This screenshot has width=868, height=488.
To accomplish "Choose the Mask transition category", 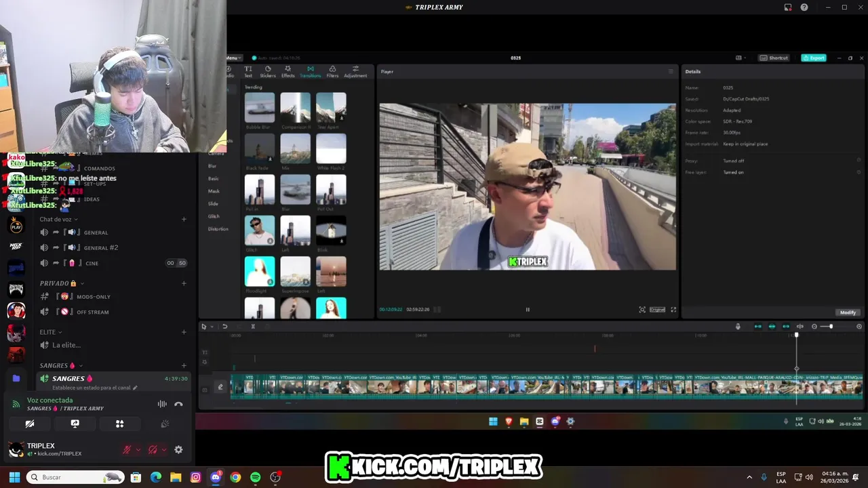I will [x=214, y=191].
